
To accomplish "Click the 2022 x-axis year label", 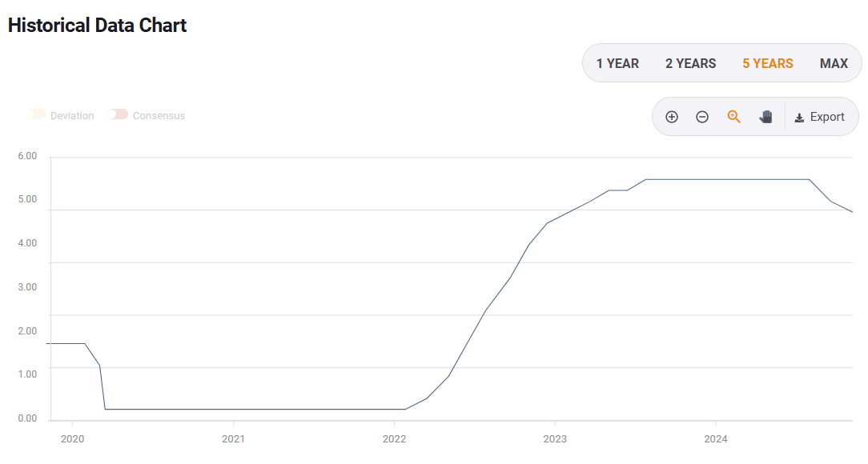I will (394, 438).
